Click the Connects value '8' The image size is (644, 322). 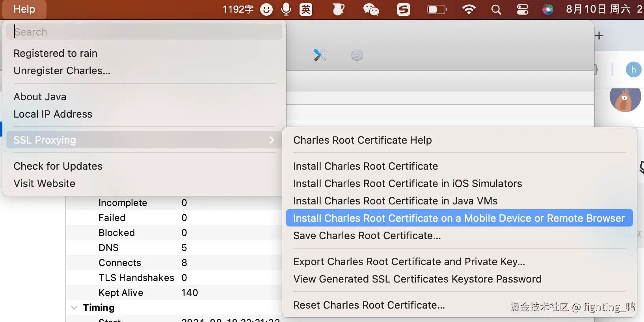click(184, 263)
